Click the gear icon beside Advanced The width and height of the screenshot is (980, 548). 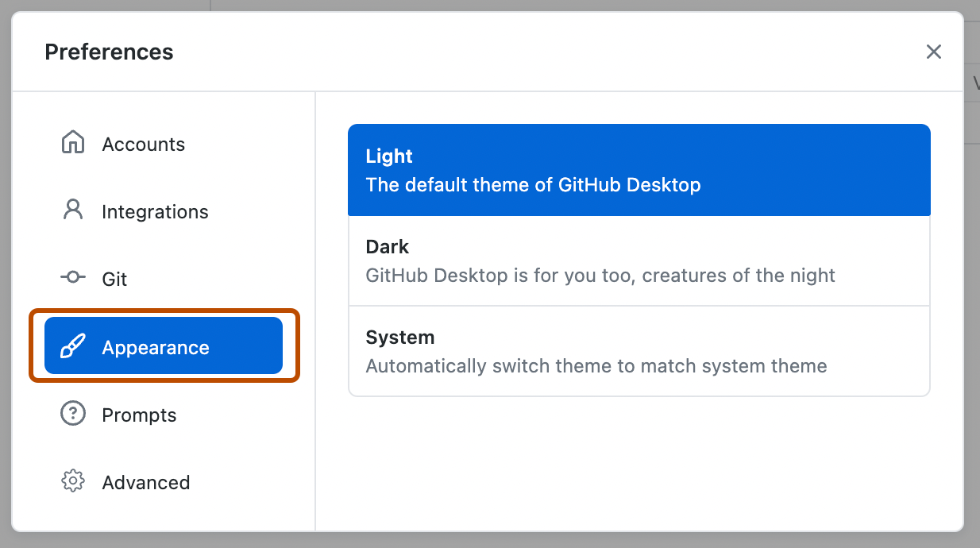click(73, 481)
